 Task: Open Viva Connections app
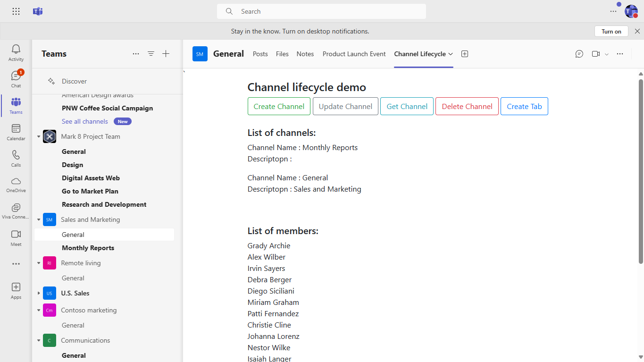(x=16, y=211)
